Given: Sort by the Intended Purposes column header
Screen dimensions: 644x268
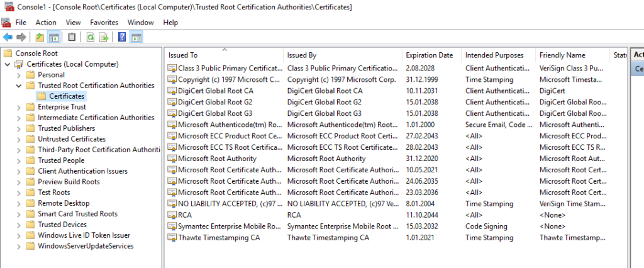Looking at the screenshot, I should (x=499, y=55).
